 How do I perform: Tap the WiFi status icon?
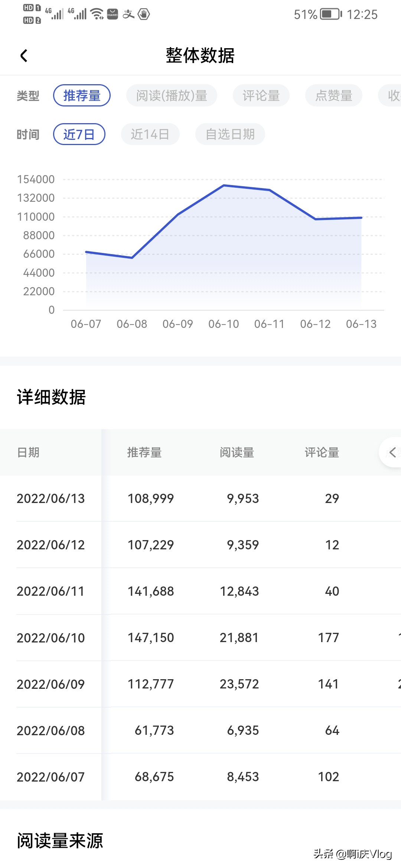click(x=97, y=14)
